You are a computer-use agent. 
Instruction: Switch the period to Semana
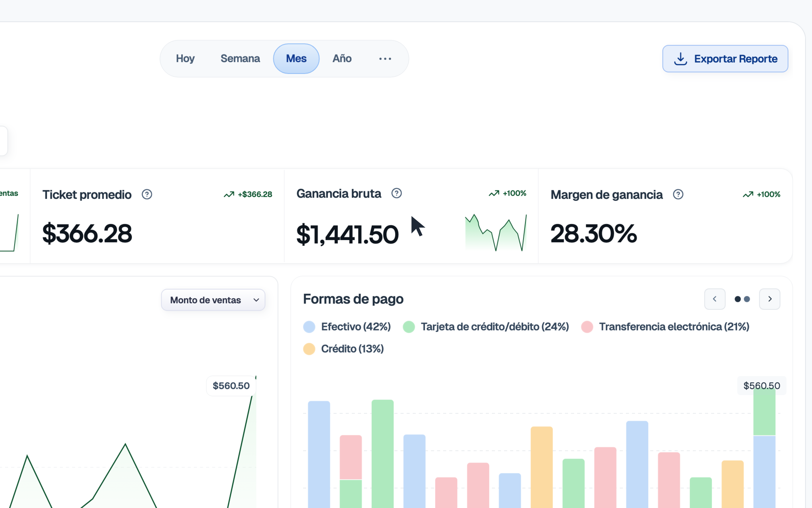(x=240, y=58)
